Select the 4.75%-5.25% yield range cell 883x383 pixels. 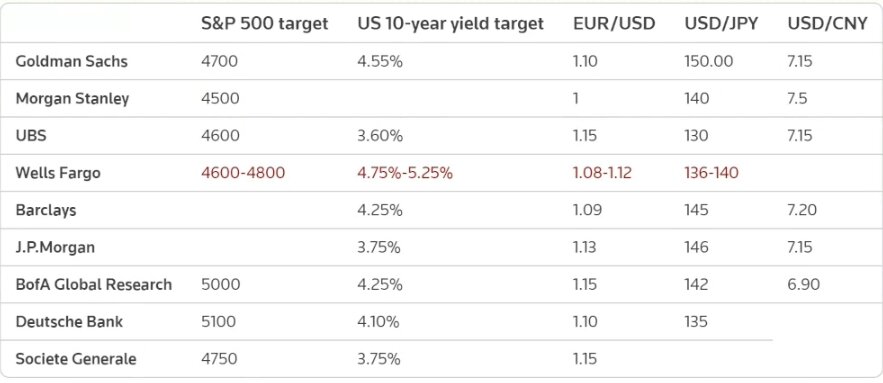pyautogui.click(x=405, y=173)
